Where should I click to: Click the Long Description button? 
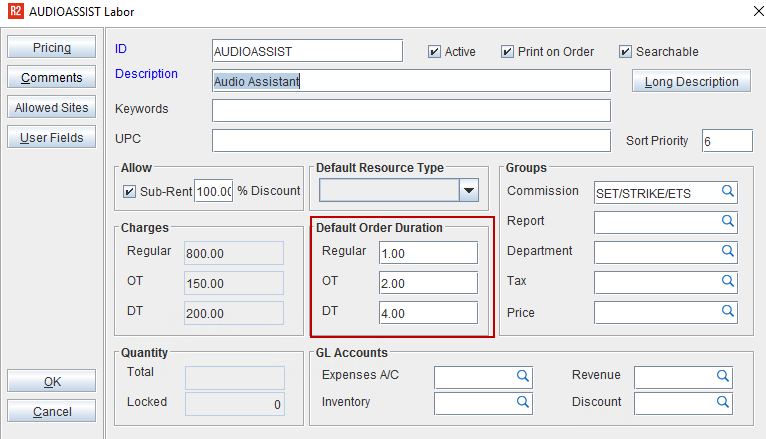click(x=691, y=82)
